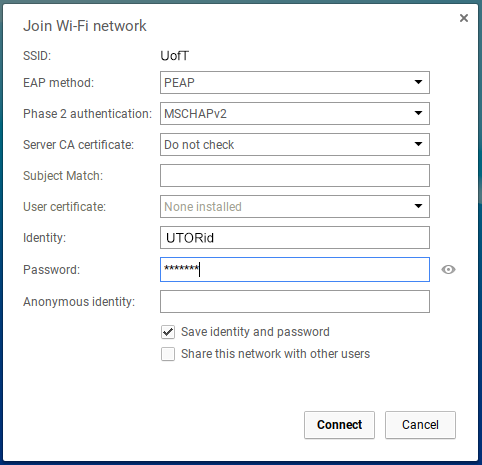Enable Share this network with other users
The image size is (482, 465).
[x=168, y=354]
